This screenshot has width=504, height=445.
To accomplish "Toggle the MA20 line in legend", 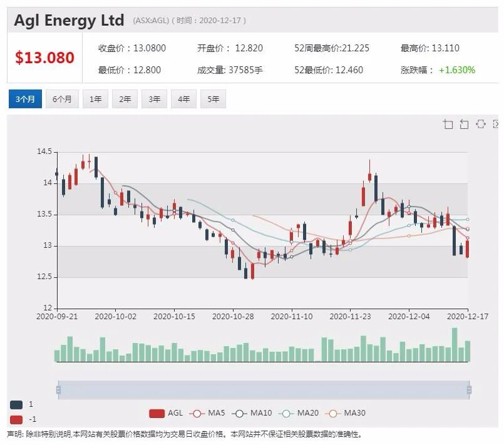I will 299,413.
